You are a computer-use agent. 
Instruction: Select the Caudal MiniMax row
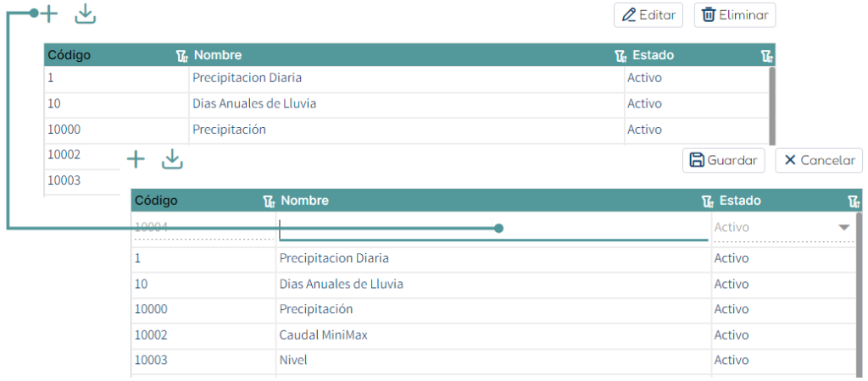coord(494,335)
